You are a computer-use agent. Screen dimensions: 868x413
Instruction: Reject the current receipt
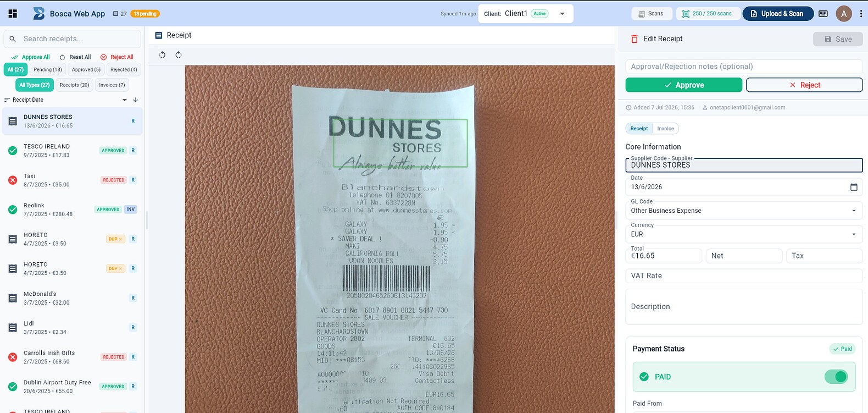(804, 85)
